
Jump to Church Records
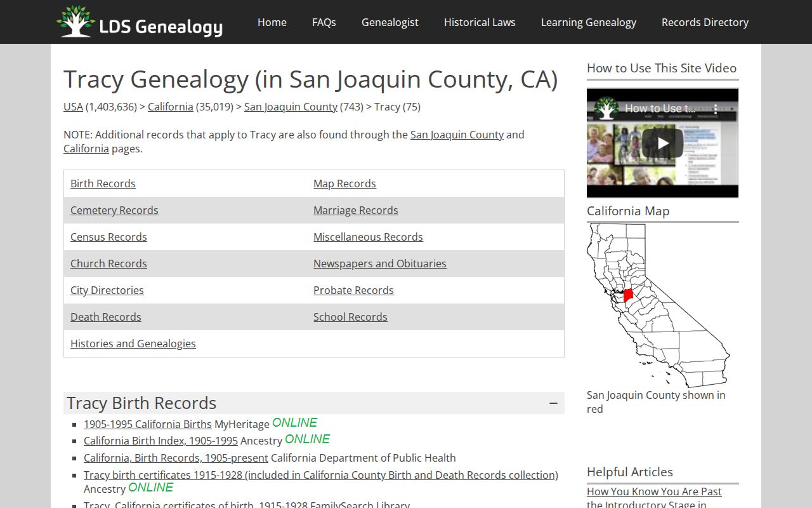108,264
